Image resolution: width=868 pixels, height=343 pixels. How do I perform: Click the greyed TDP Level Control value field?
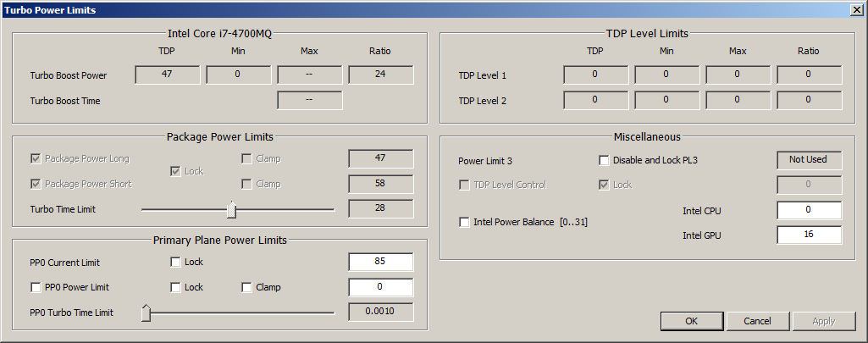810,185
